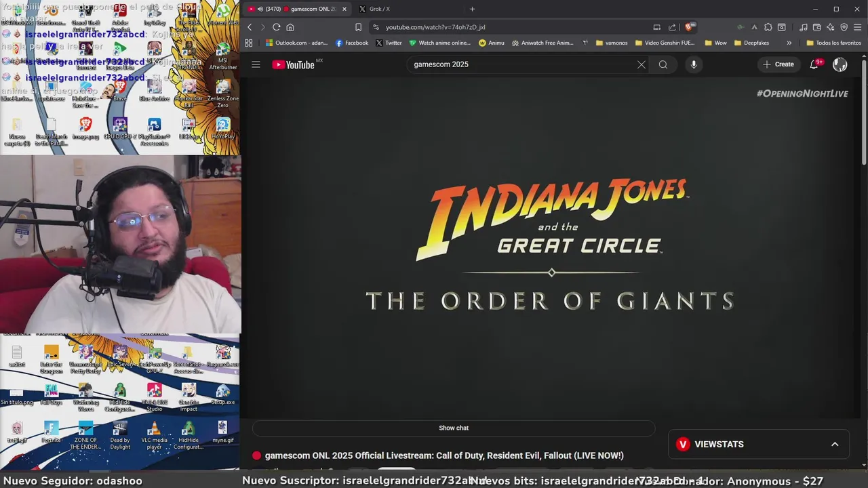The width and height of the screenshot is (868, 488).
Task: Open the Twitter bookmark
Action: tap(389, 43)
